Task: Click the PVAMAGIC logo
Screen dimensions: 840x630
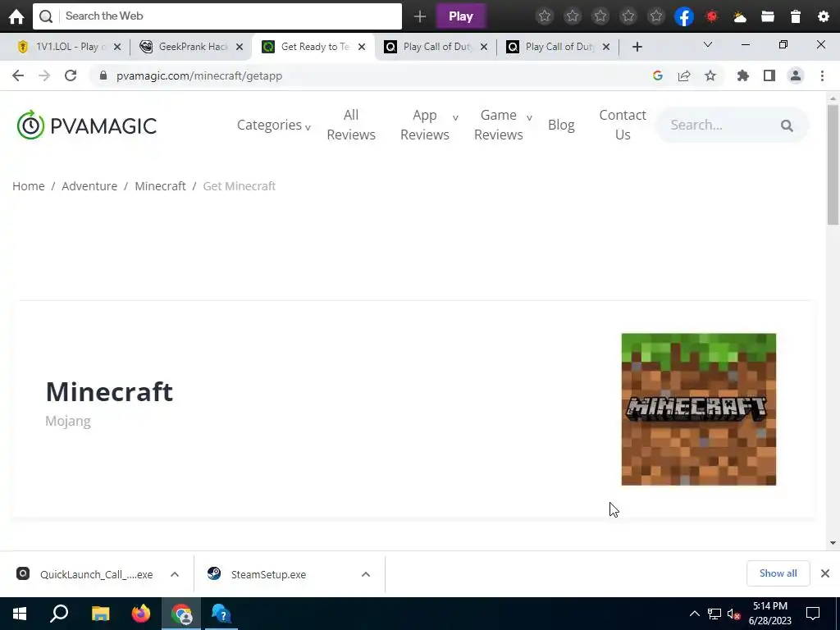Action: coord(87,126)
